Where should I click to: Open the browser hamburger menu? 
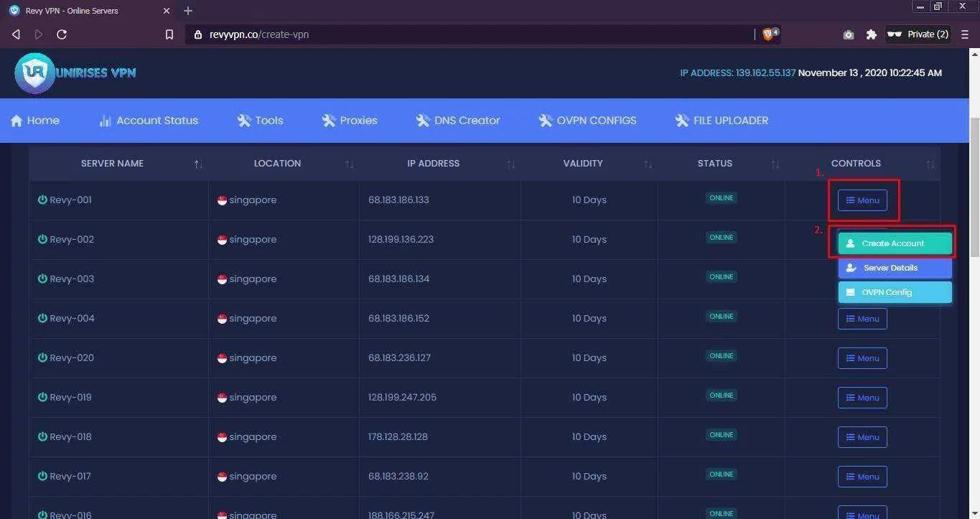click(x=965, y=34)
